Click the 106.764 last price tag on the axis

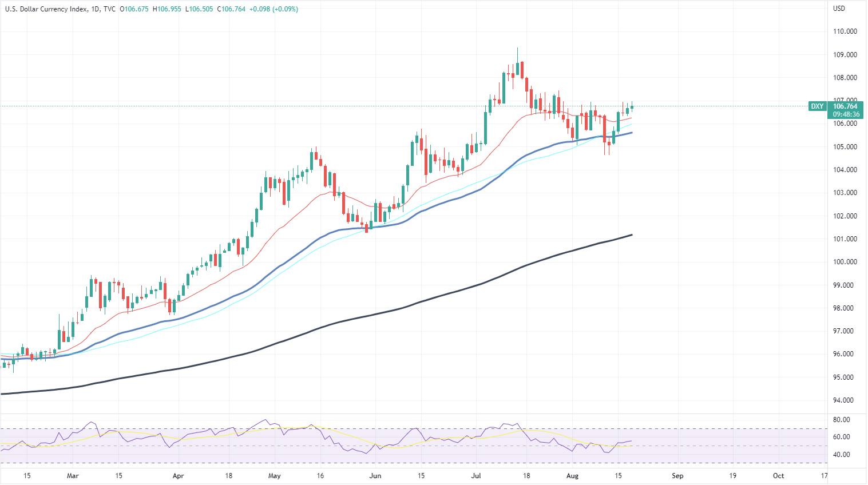tap(845, 106)
